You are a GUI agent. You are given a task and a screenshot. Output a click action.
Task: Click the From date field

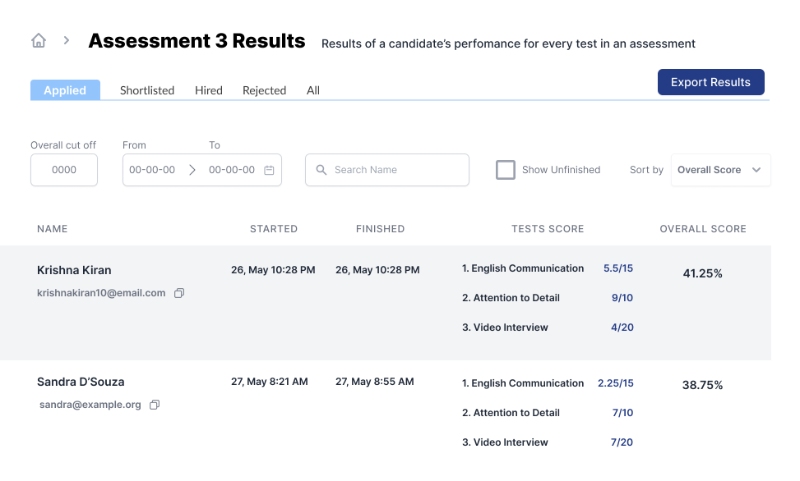point(152,170)
